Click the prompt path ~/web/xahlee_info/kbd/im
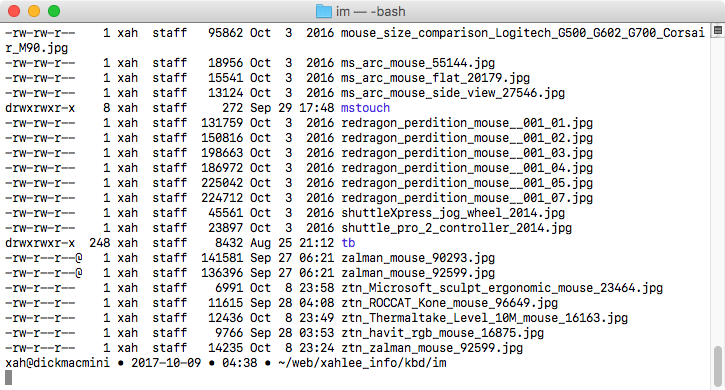This screenshot has height=390, width=725. [x=362, y=363]
